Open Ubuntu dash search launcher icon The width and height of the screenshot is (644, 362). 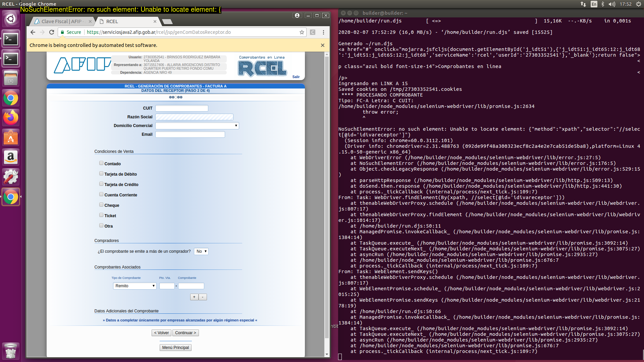pos(11,19)
